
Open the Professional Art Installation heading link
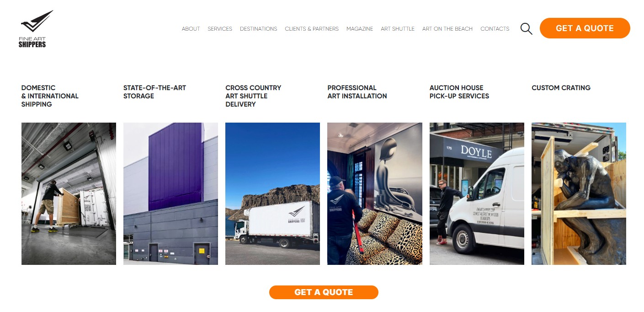[x=357, y=92]
